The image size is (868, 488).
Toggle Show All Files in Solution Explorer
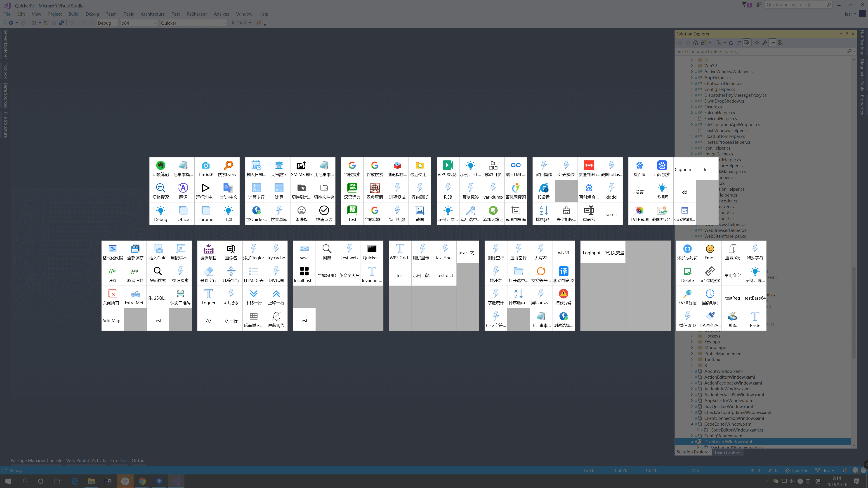pyautogui.click(x=746, y=43)
